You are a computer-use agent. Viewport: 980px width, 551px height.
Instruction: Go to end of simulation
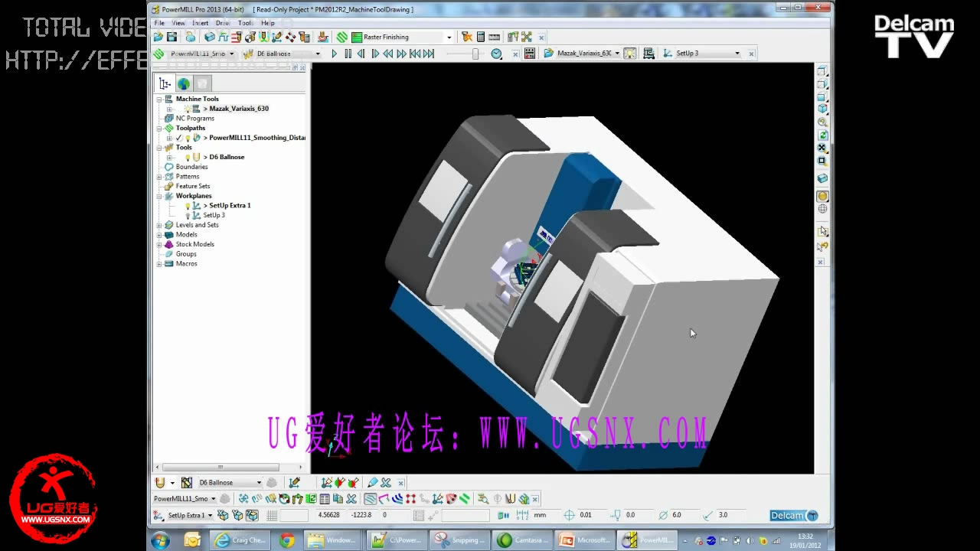point(429,54)
